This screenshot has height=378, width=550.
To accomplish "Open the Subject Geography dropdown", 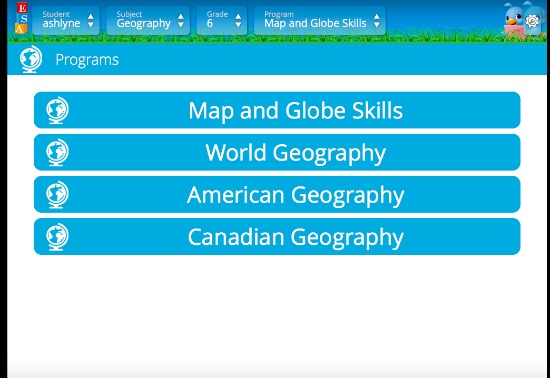I will (x=148, y=20).
